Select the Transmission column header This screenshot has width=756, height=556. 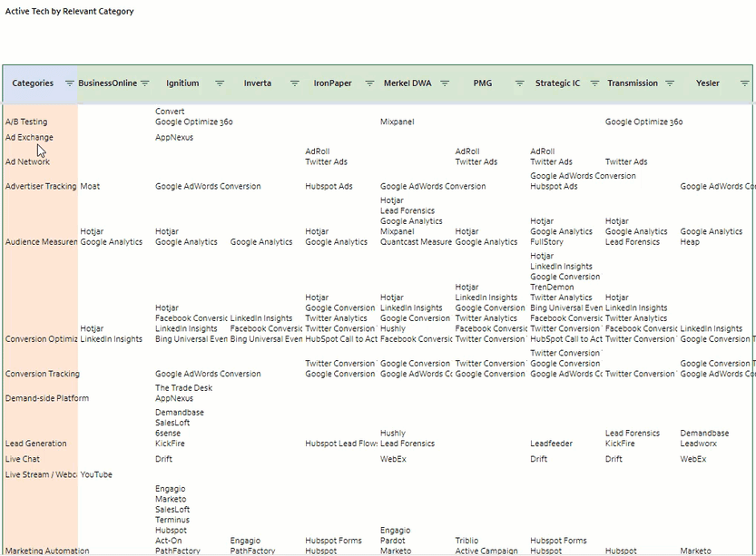(633, 83)
